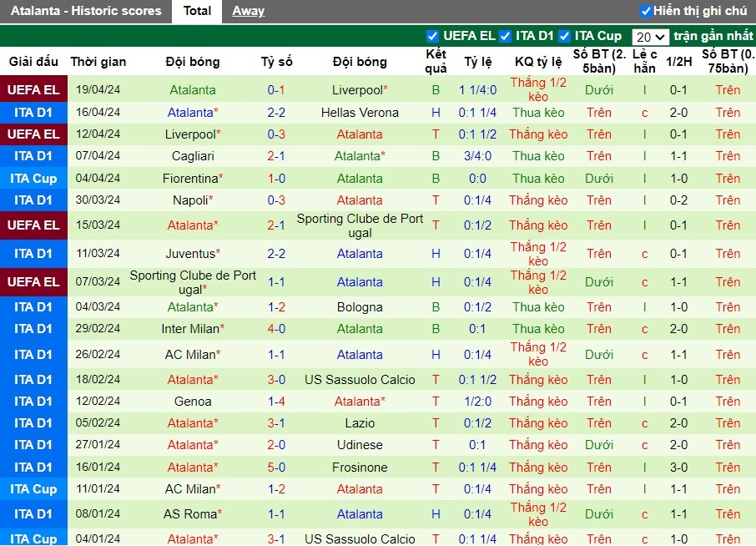Click Fiorentina team name
The height and width of the screenshot is (546, 756).
coord(193,179)
